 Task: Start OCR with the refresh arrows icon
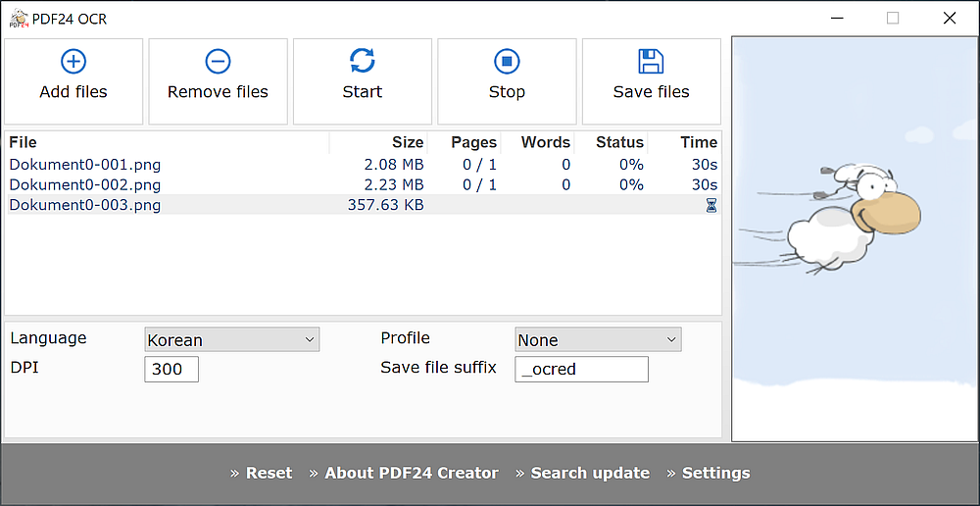coord(363,62)
